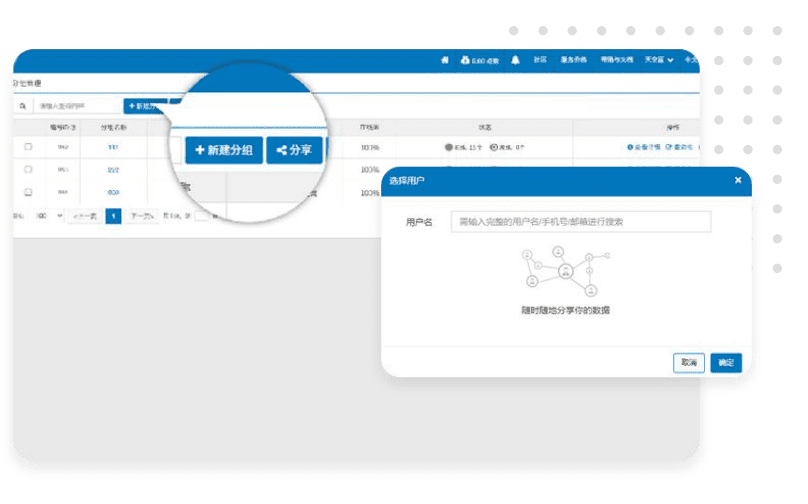Viewport: 808px width, 504px height.
Task: Open the rows-per-page dropdown showing 100
Action: click(x=48, y=215)
